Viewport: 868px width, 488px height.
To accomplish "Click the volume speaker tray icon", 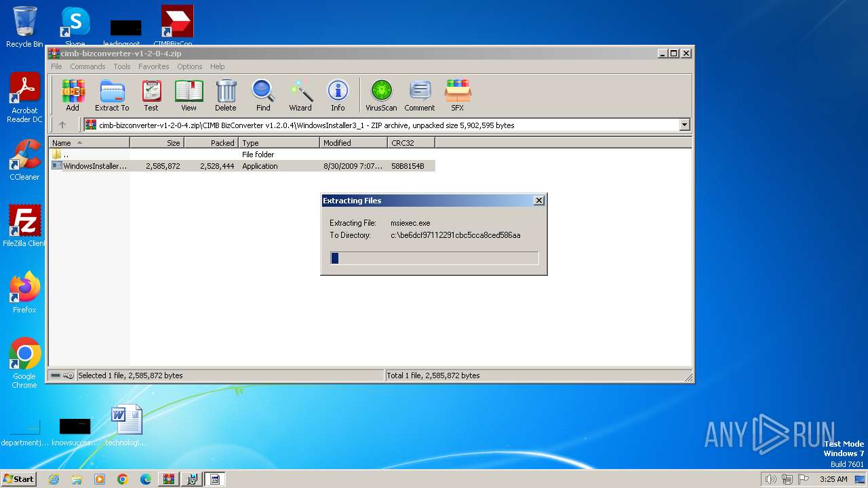I will [x=770, y=479].
